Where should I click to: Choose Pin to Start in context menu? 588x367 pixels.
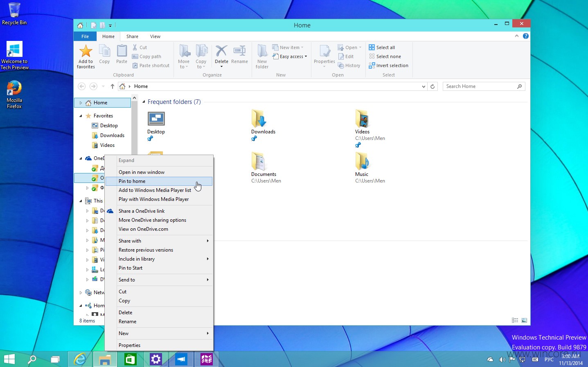tap(159, 268)
